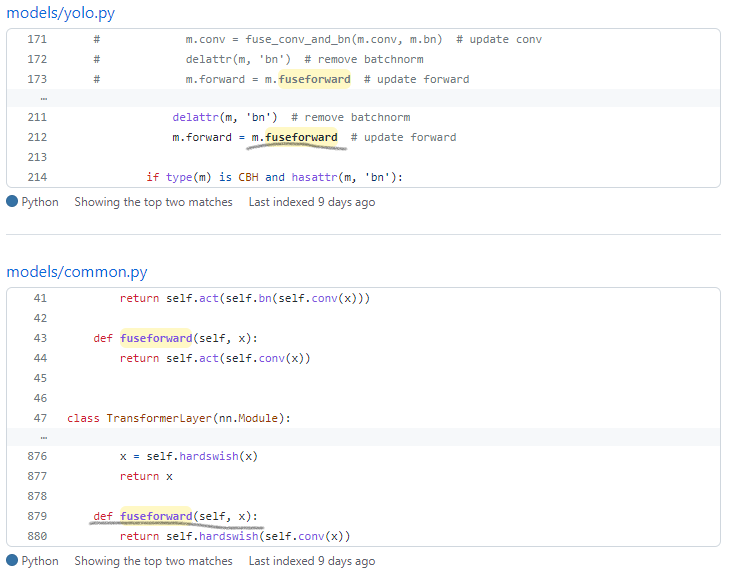Click highlighted fuseforward definition on line 879
This screenshot has height=570, width=734.
[x=156, y=516]
